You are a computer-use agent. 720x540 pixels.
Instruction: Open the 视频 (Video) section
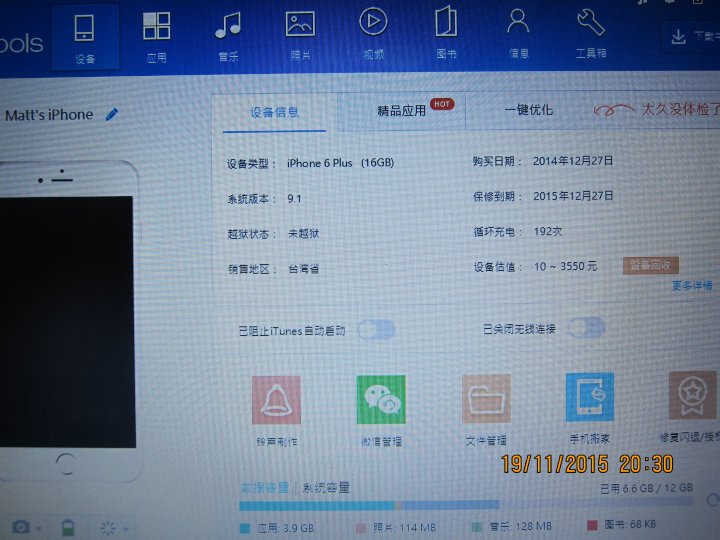click(373, 35)
